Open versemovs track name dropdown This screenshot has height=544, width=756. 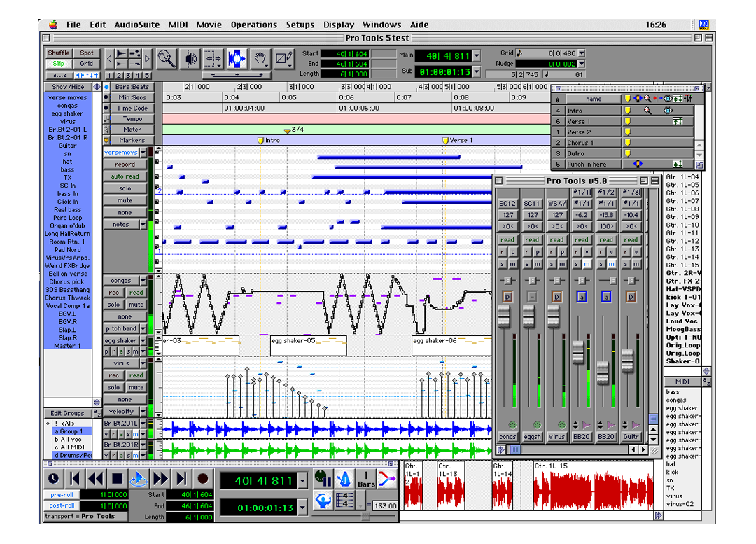(x=143, y=153)
